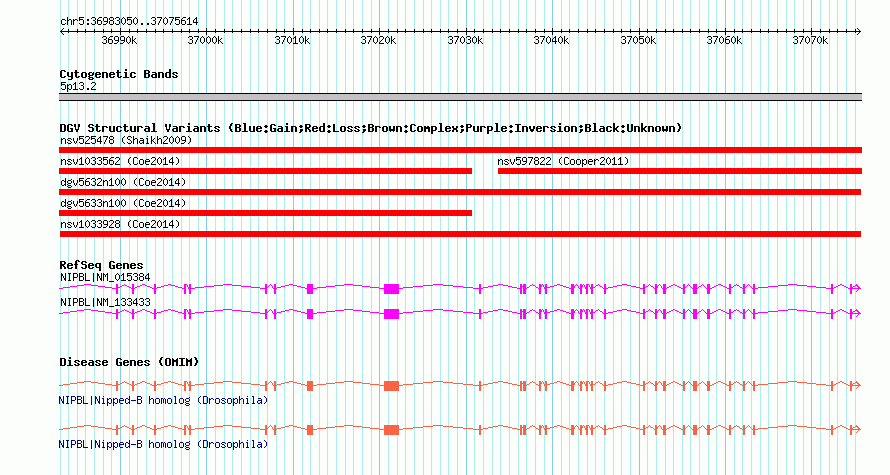Viewport: 890px width, 475px height.
Task: Click the dgv5632n100 (Coe2014) variant label
Action: click(123, 182)
